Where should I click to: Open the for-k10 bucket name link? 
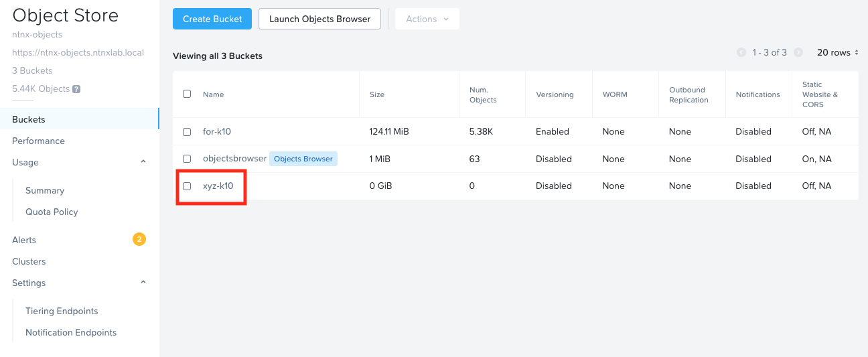[217, 132]
